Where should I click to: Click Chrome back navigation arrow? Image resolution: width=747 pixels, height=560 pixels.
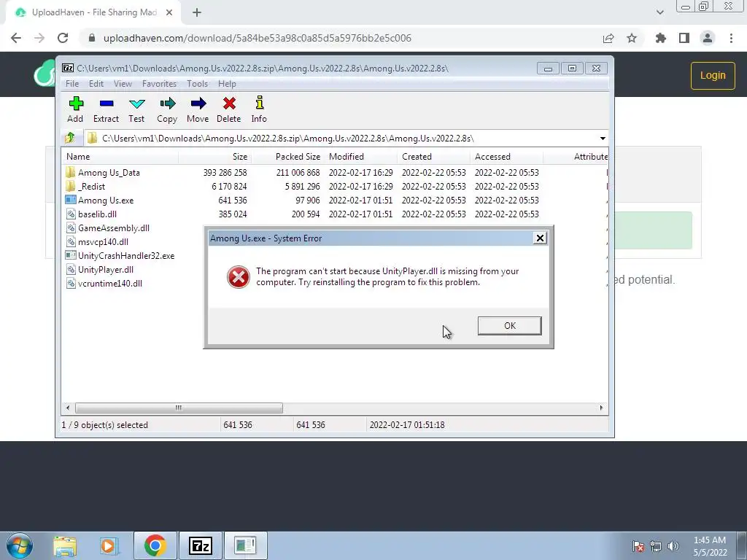pos(16,38)
